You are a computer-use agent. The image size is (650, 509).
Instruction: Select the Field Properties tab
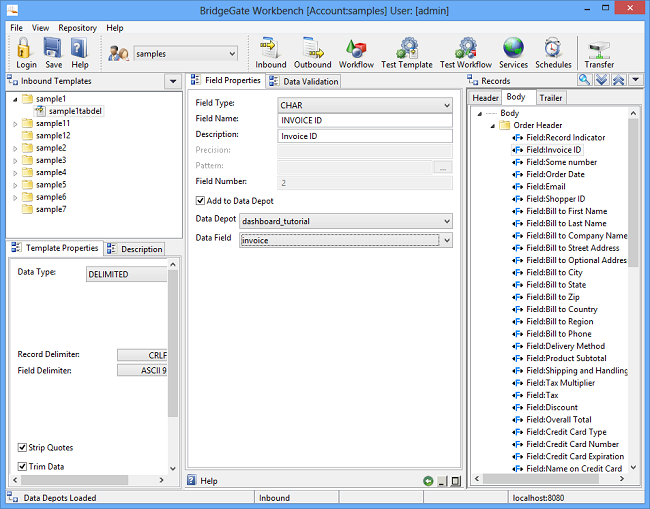(x=226, y=80)
